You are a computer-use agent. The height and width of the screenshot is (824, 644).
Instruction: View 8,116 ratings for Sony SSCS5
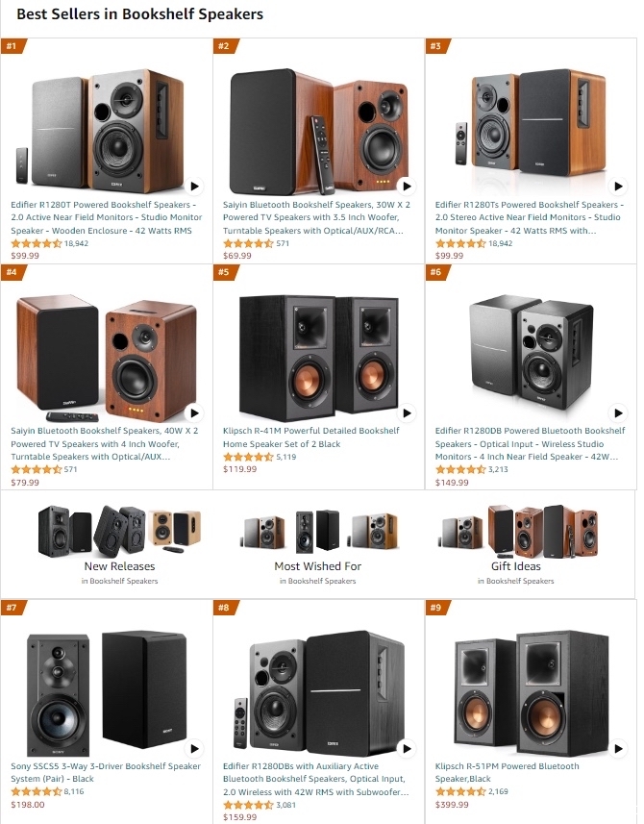coord(74,791)
